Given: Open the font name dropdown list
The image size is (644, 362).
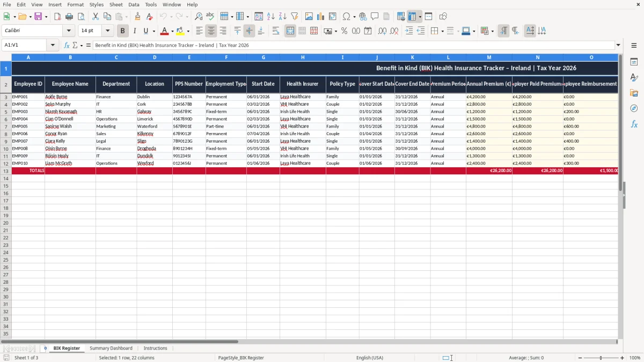Looking at the screenshot, I should pos(69,31).
